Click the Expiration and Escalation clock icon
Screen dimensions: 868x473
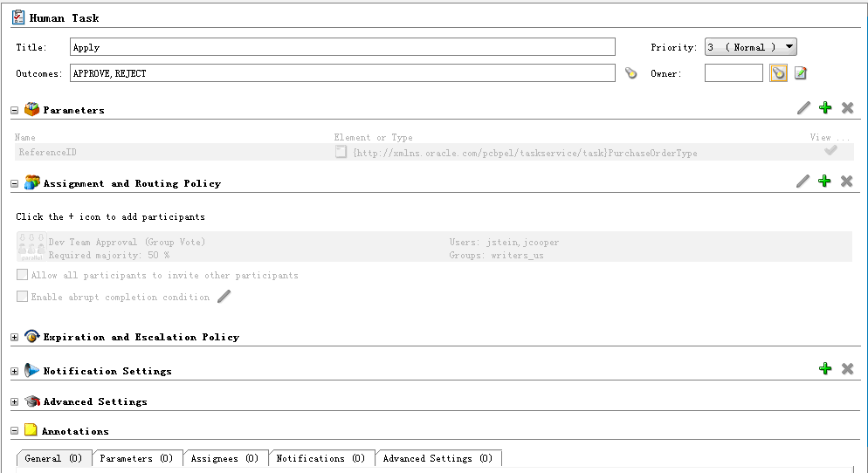[32, 336]
